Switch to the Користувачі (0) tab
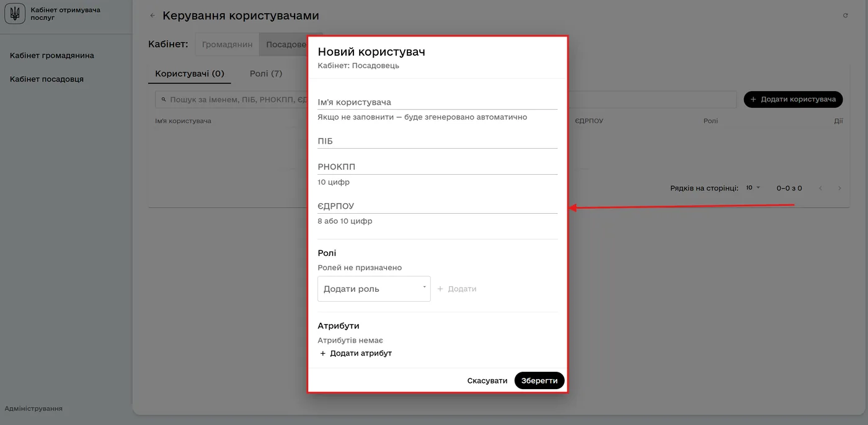Viewport: 868px width, 425px height. click(x=190, y=74)
